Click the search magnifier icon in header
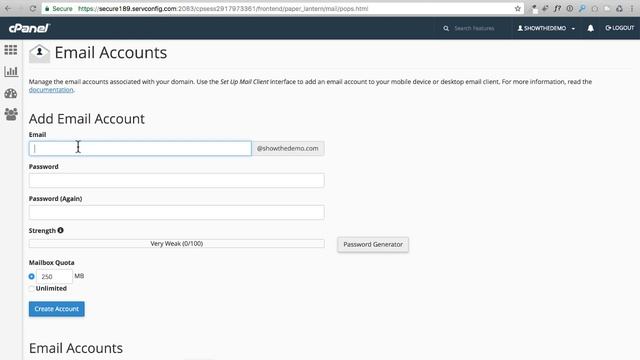Screen dimensions: 640x360 446,28
